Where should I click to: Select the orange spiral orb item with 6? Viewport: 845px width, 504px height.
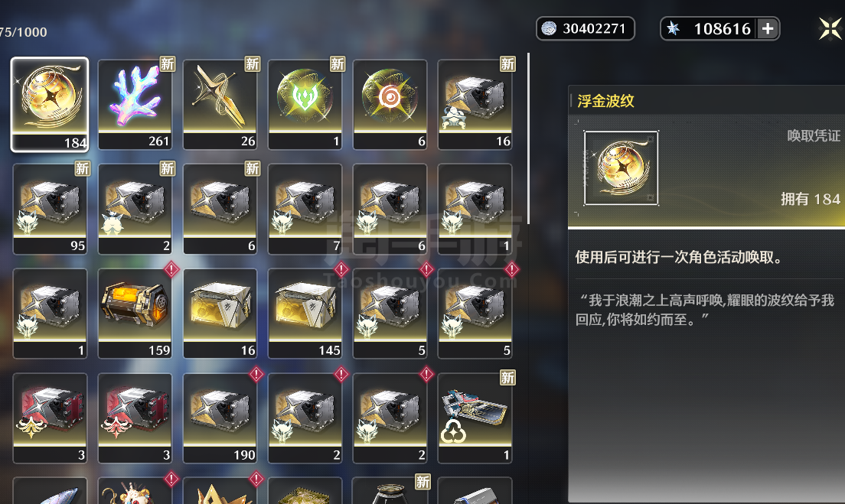point(390,105)
